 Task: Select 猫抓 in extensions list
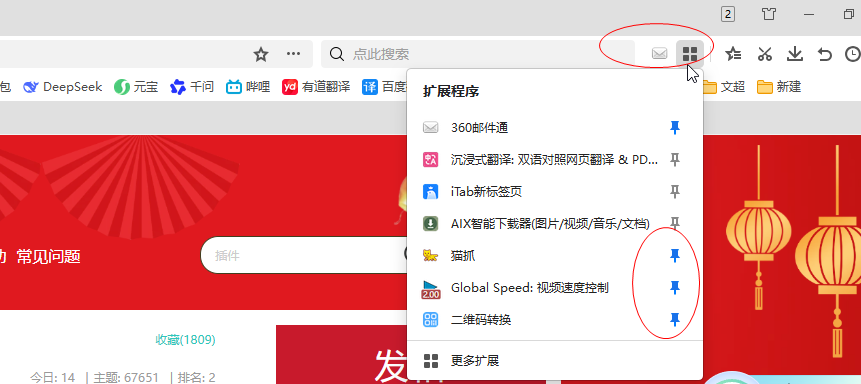(x=555, y=255)
